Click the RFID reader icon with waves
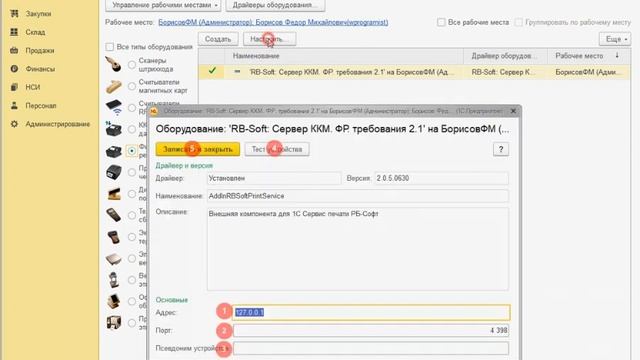The width and height of the screenshot is (640, 360). pos(113,107)
